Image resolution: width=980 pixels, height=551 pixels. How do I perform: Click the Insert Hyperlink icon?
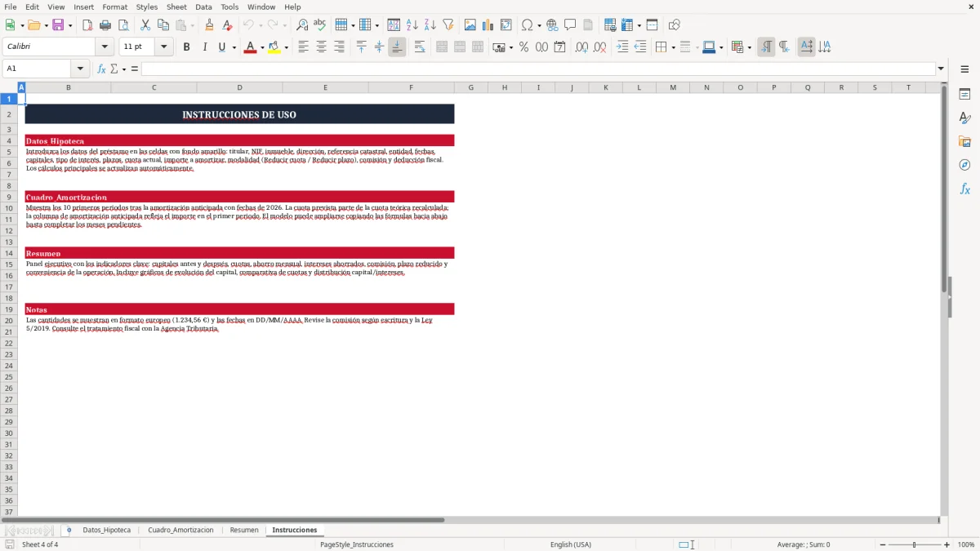coord(552,25)
